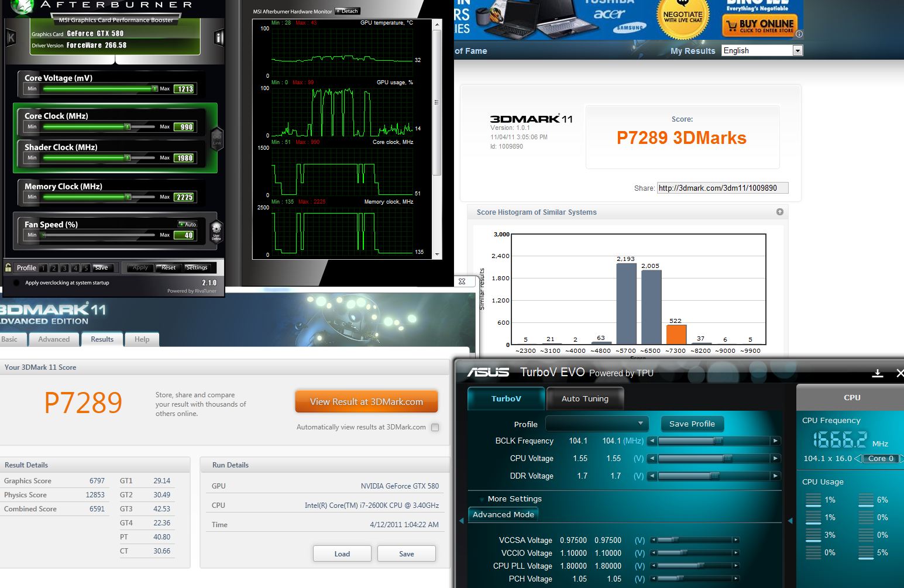The width and height of the screenshot is (904, 588).
Task: Click right arrow of CPU Voltage slider
Action: 775,459
